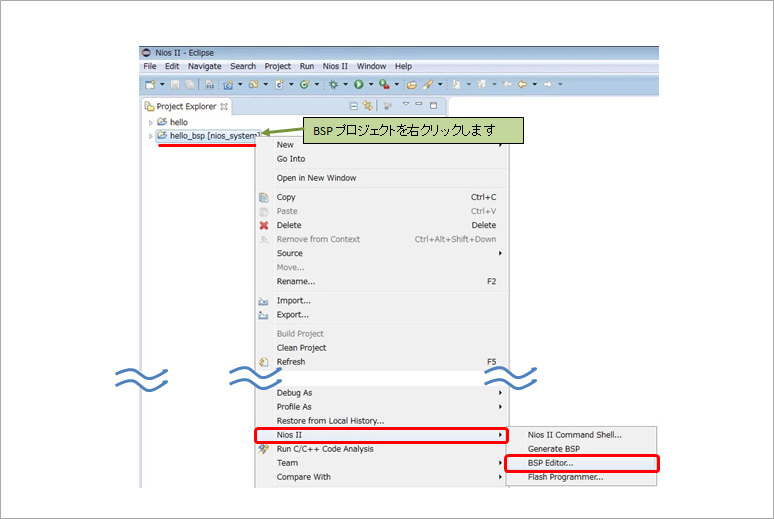
Task: Click the Refresh icon in context menu
Action: (x=263, y=362)
